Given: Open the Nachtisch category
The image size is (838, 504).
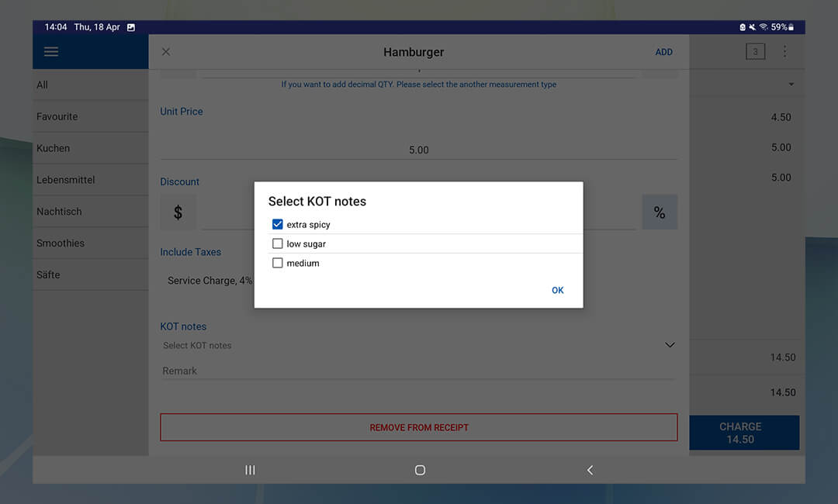Looking at the screenshot, I should 59,211.
